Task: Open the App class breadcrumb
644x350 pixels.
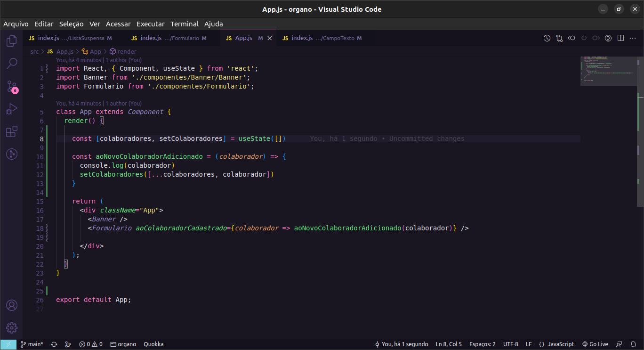Action: click(91, 52)
